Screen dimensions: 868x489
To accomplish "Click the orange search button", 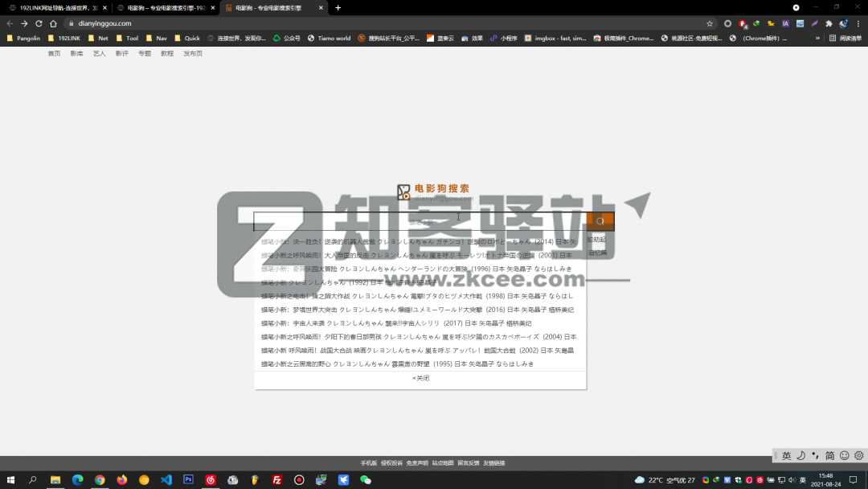I will (x=600, y=220).
